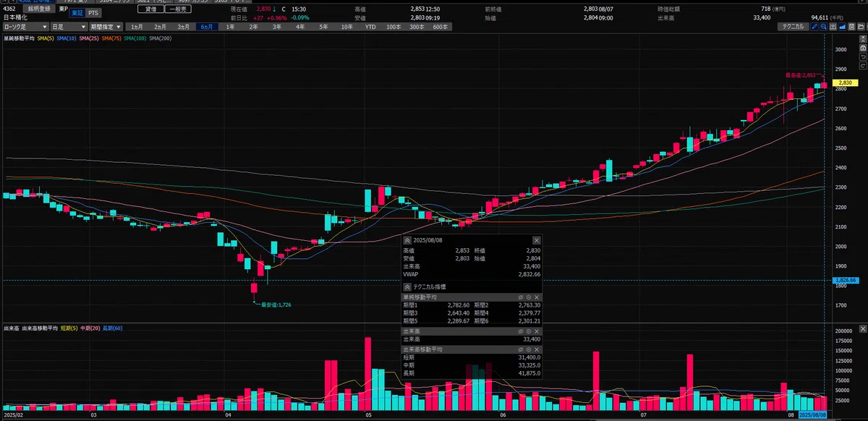Click the 一般売 button
Screen dimensions: 868x421
tap(178, 9)
